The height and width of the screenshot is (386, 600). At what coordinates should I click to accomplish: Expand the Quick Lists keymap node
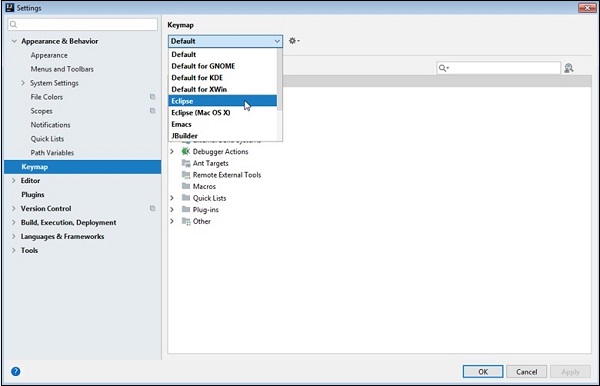[172, 198]
